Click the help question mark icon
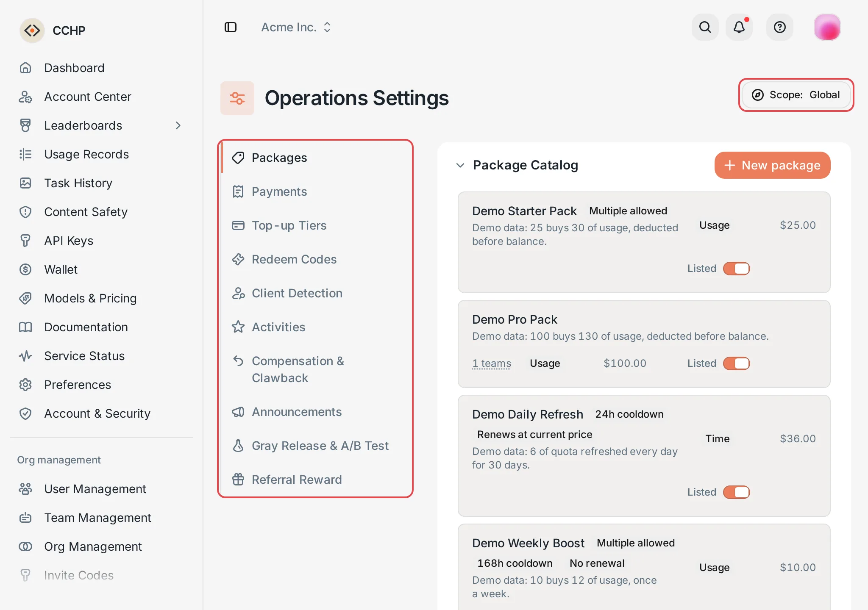868x610 pixels. click(x=780, y=27)
